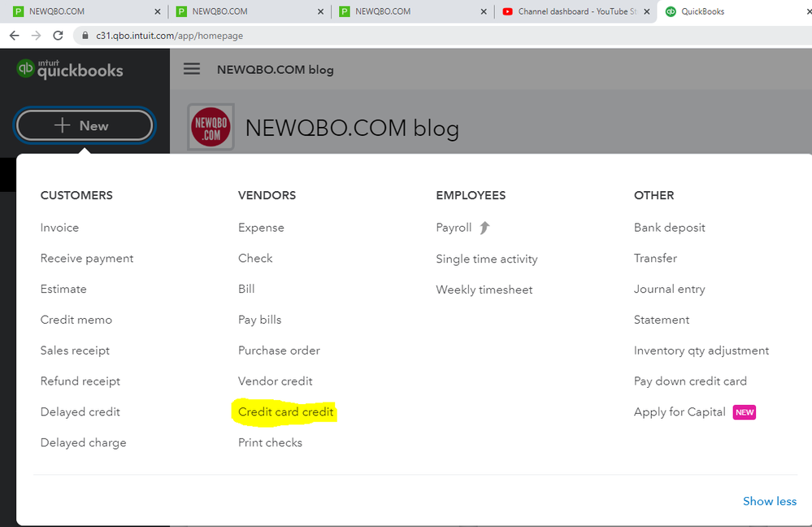Open the Check option
The height and width of the screenshot is (527, 812).
coord(255,258)
